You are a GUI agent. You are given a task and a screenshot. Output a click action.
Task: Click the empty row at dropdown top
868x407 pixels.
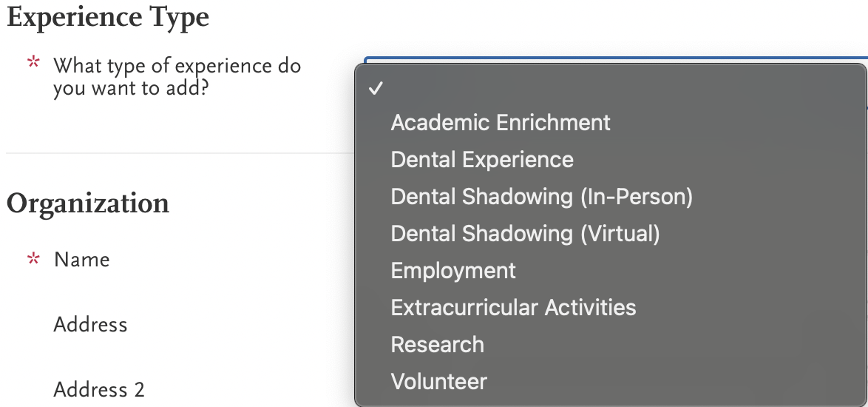click(611, 88)
